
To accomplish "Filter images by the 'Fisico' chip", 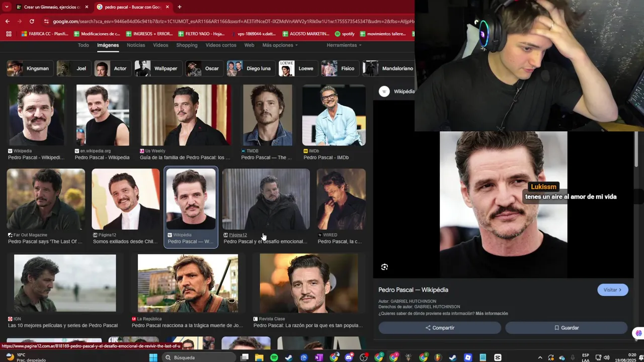I will click(x=340, y=68).
